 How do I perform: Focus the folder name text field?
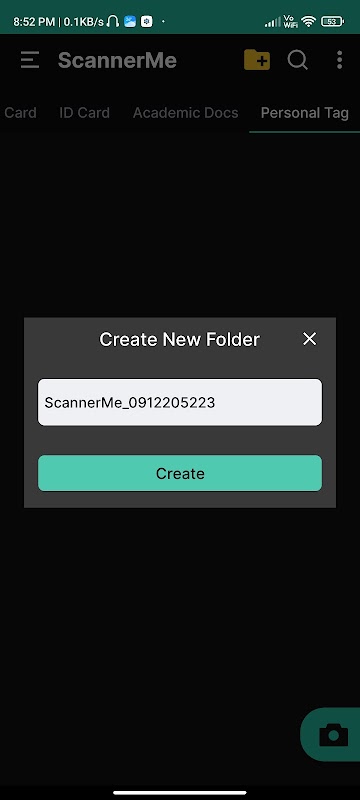point(180,402)
